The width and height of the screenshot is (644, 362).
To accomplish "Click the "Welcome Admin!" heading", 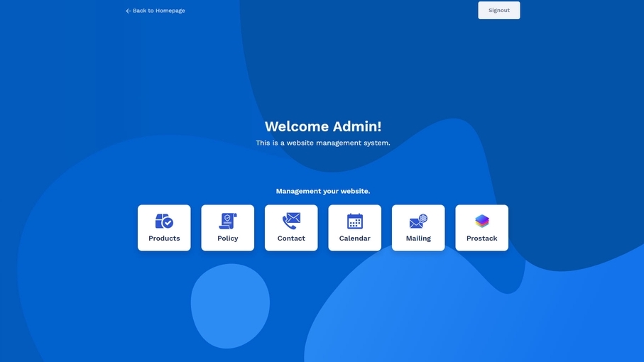I will coord(323,126).
